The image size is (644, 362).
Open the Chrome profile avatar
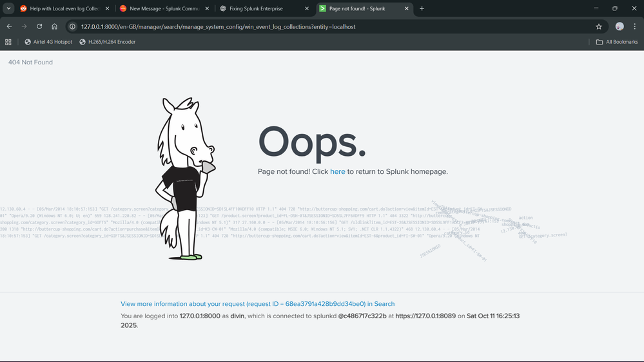pos(620,26)
